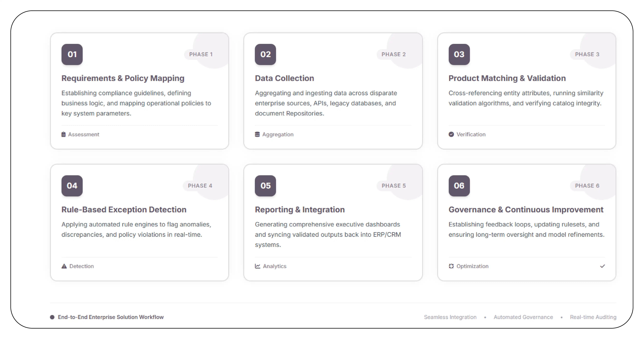Click the database icon beside Aggregation
The height and width of the screenshot is (339, 644).
[257, 134]
